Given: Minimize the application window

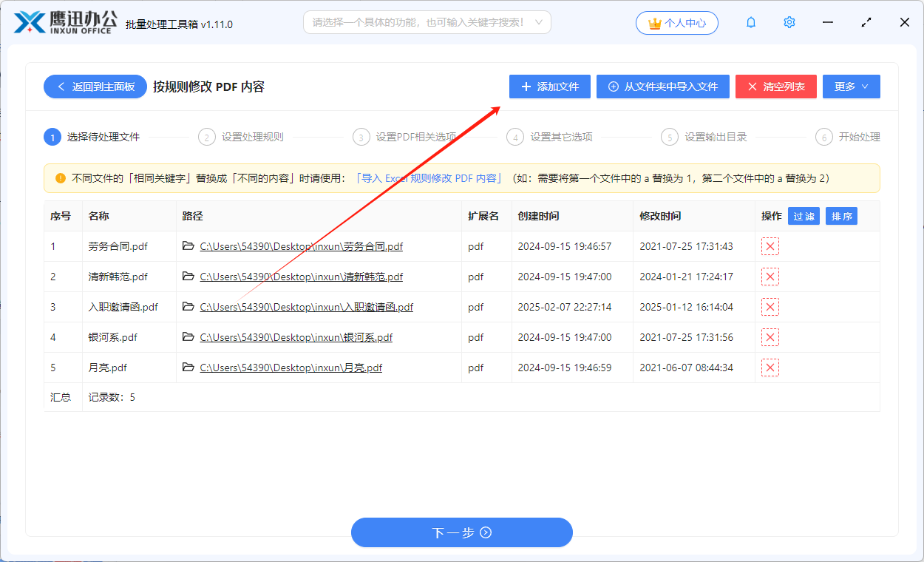Looking at the screenshot, I should tap(828, 23).
